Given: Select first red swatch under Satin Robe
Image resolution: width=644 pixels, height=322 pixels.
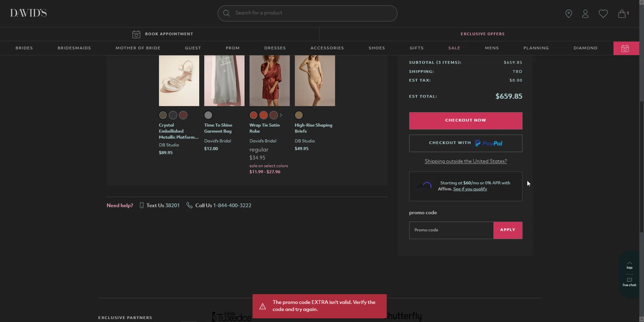Looking at the screenshot, I should (x=253, y=115).
